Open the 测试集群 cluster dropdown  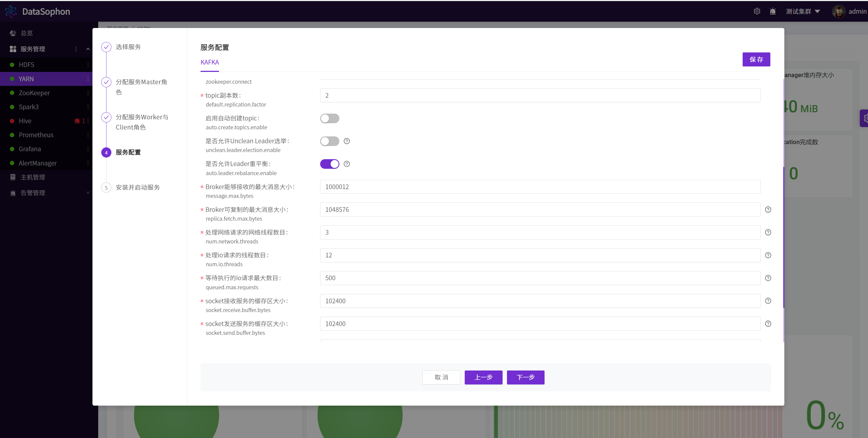pyautogui.click(x=803, y=11)
